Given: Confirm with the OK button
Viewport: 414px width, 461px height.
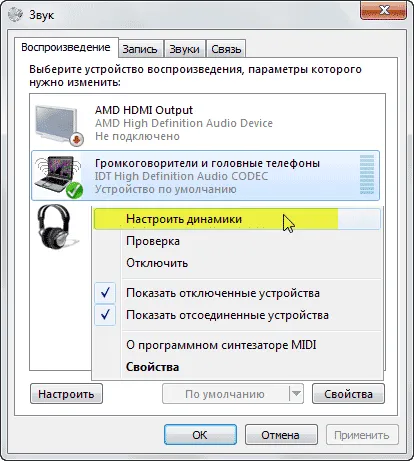Looking at the screenshot, I should [x=200, y=435].
